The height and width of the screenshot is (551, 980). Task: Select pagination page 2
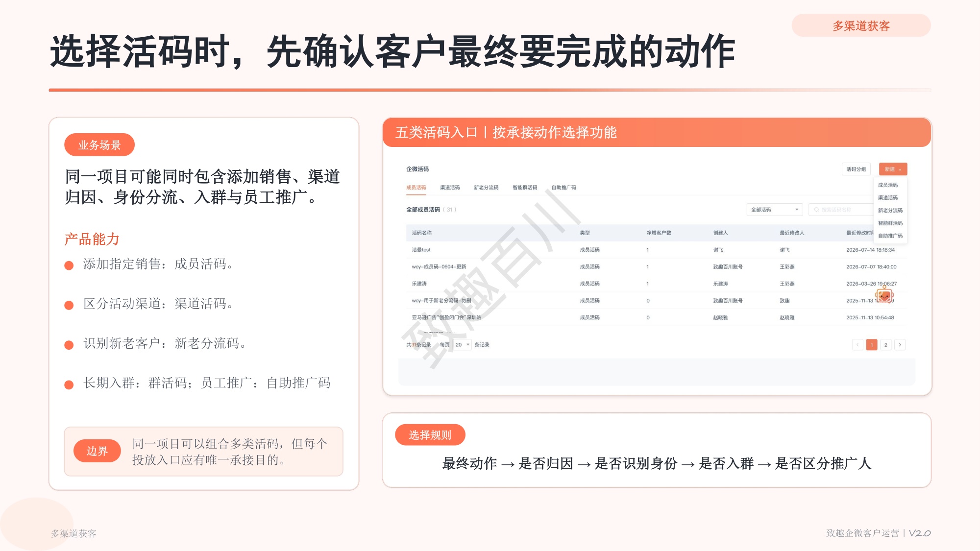pyautogui.click(x=885, y=345)
